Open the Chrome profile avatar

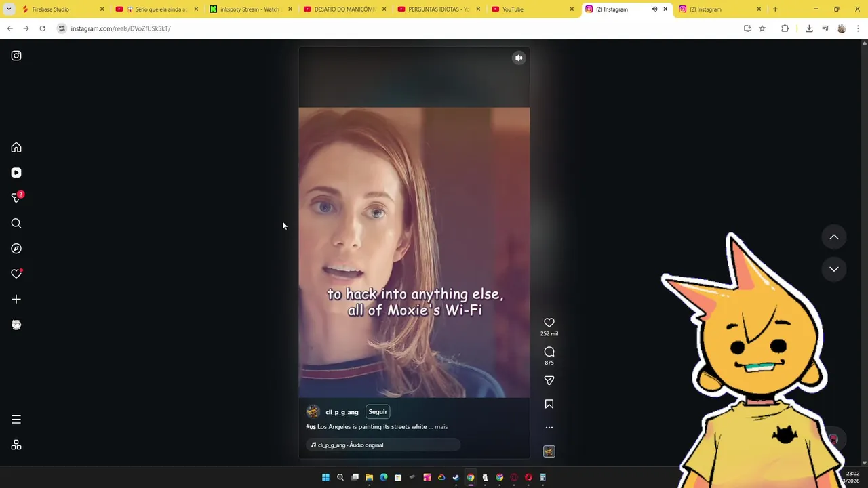tap(842, 28)
